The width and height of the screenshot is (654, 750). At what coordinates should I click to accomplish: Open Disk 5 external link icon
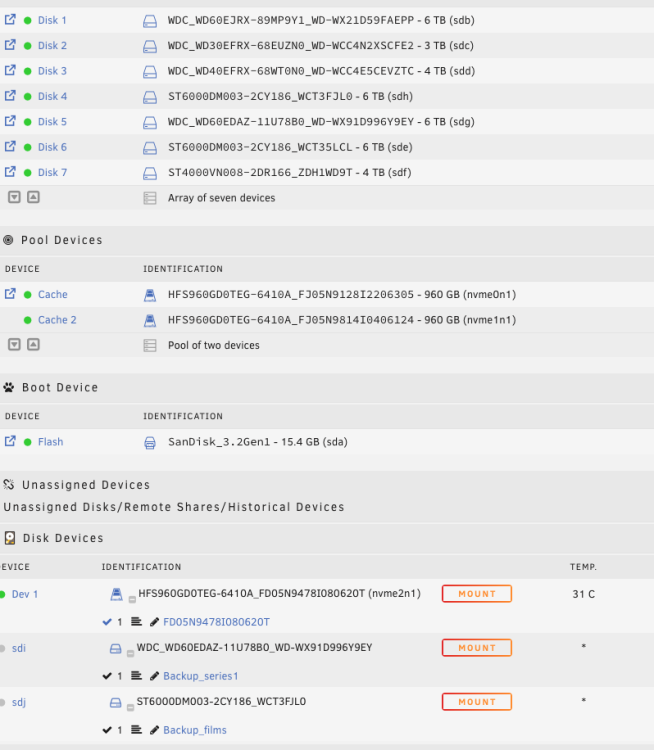coord(10,121)
